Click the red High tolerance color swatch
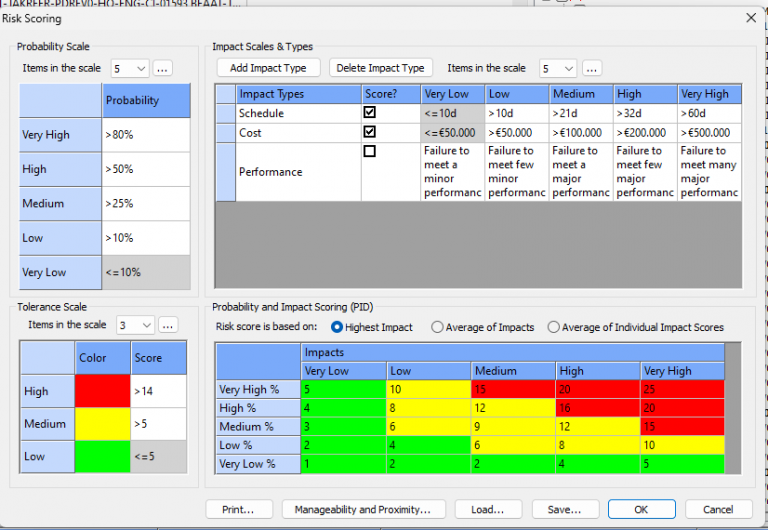Viewport: 768px width, 530px height. tap(104, 391)
